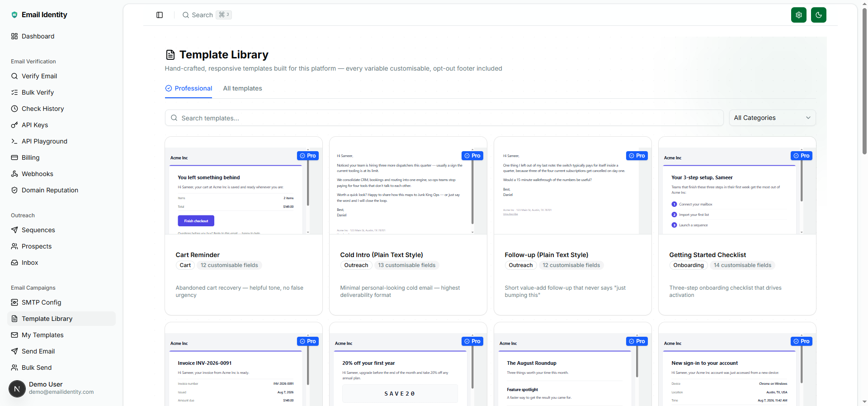Viewport: 868px width, 406px height.
Task: Click the Cart category tag
Action: [185, 265]
